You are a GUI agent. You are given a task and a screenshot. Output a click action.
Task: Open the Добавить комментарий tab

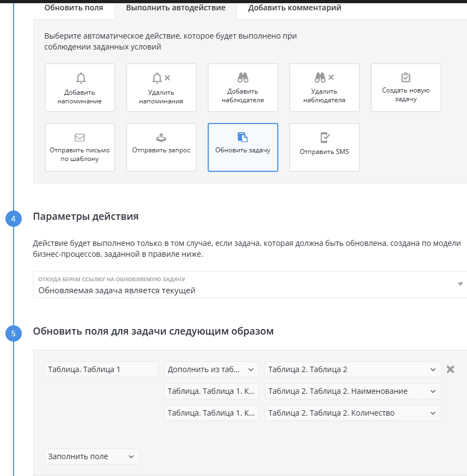tap(295, 8)
